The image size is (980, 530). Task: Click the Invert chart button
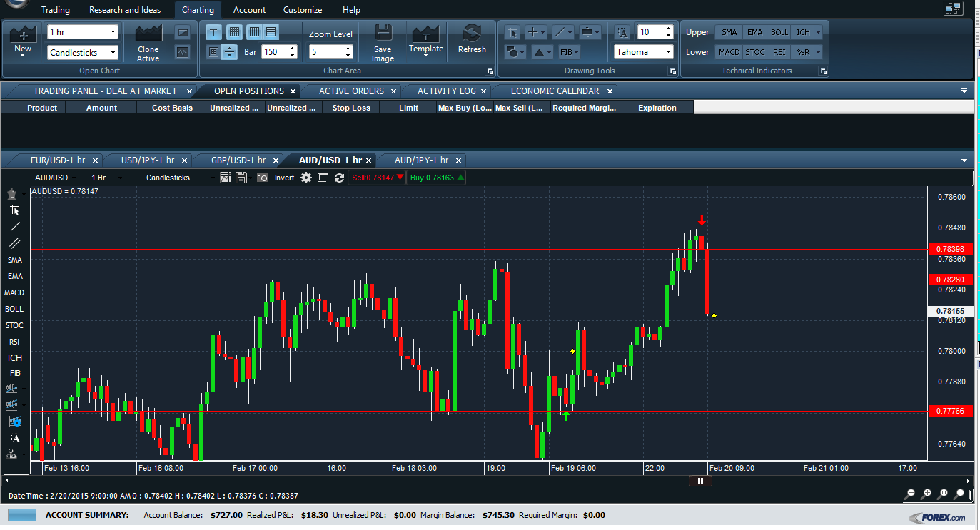(x=284, y=178)
